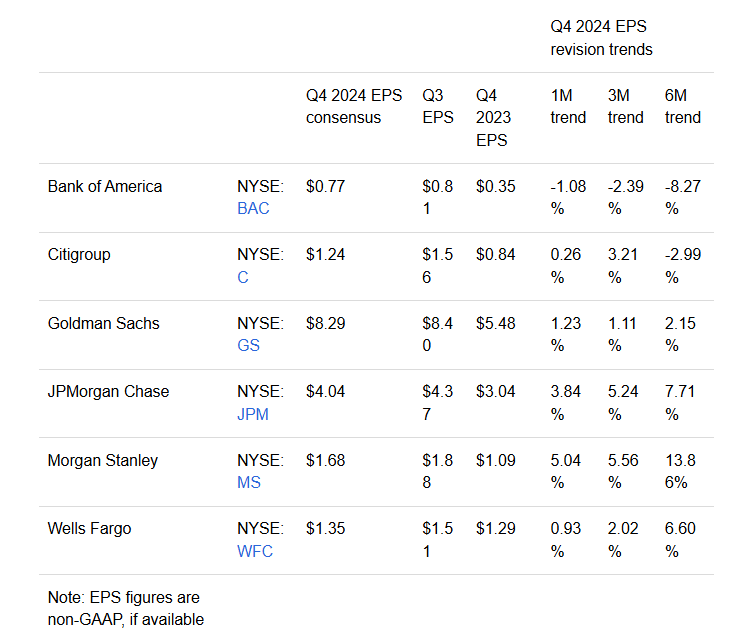Follow the JPM ticker link
Image resolution: width=746 pixels, height=638 pixels.
(x=253, y=414)
